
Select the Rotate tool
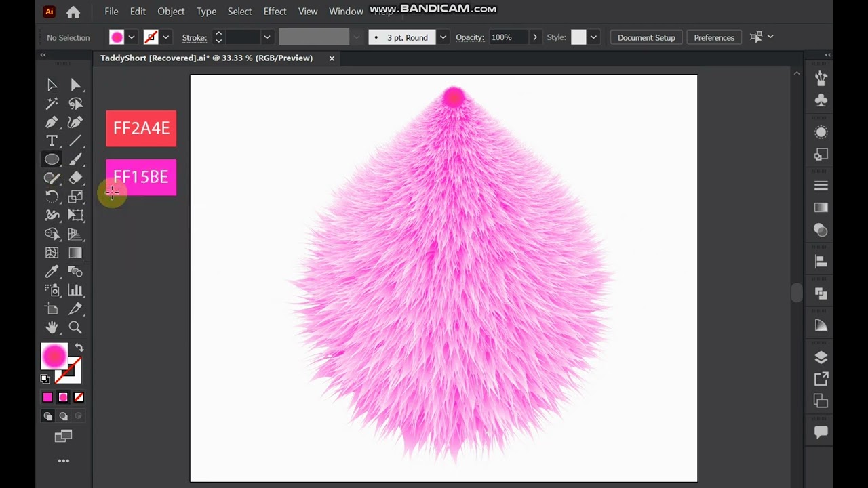click(x=52, y=197)
